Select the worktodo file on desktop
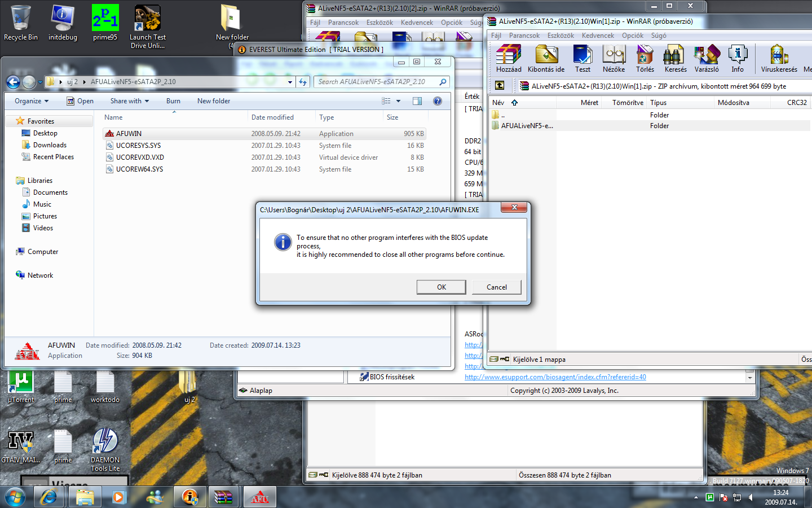Viewport: 812px width, 508px height. pos(105,386)
